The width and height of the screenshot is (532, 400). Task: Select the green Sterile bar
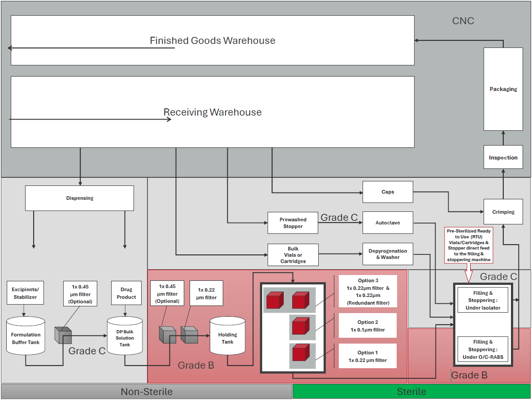411,392
